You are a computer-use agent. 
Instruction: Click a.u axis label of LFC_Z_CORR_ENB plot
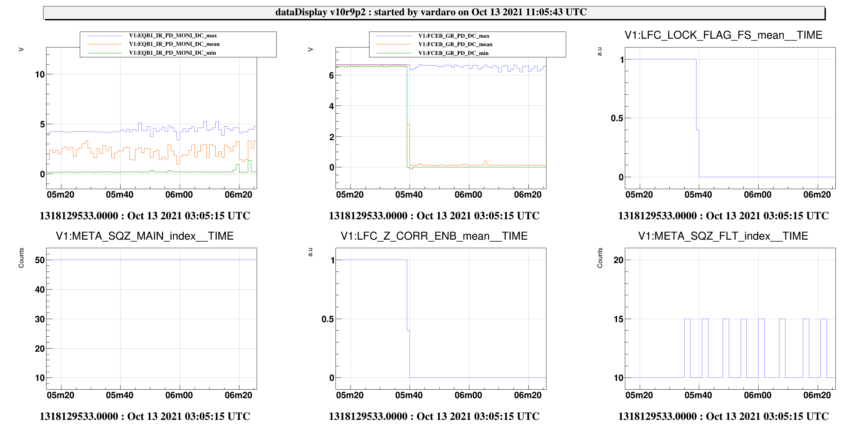(x=310, y=252)
